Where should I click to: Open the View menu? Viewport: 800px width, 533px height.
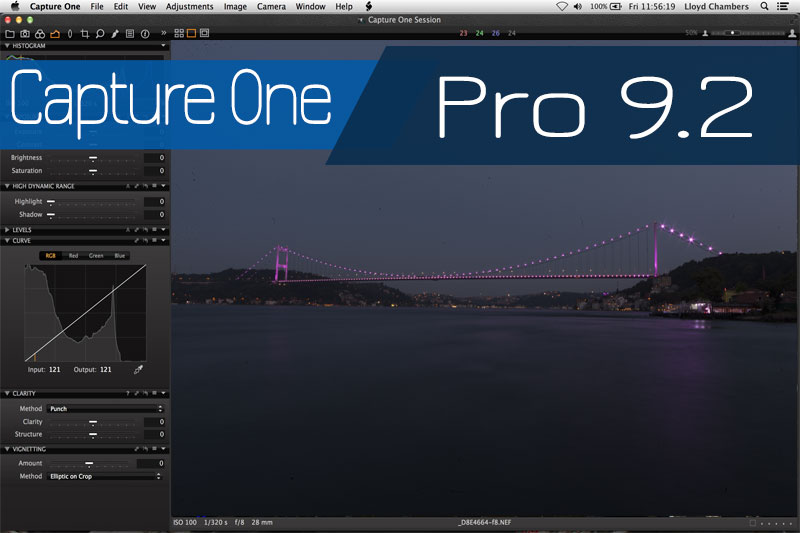click(147, 6)
